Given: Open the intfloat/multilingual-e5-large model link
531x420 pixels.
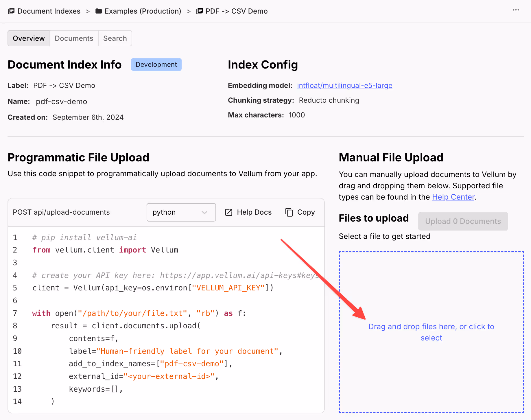Looking at the screenshot, I should pos(345,86).
